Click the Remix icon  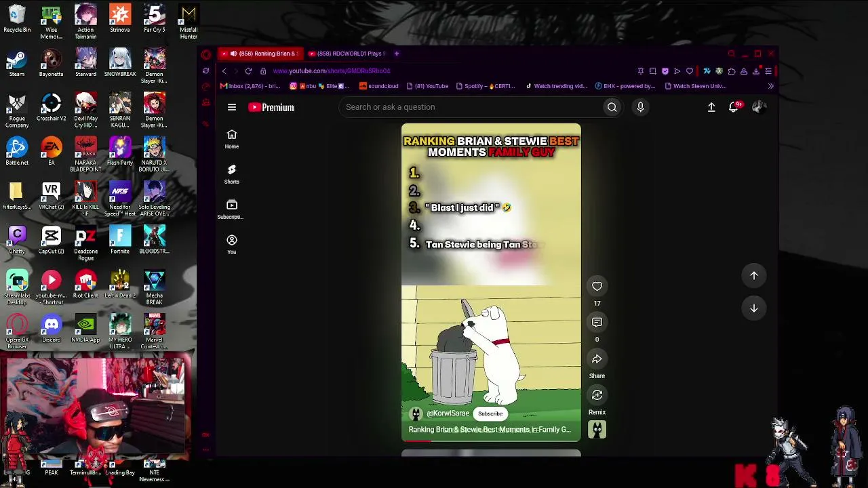(597, 395)
